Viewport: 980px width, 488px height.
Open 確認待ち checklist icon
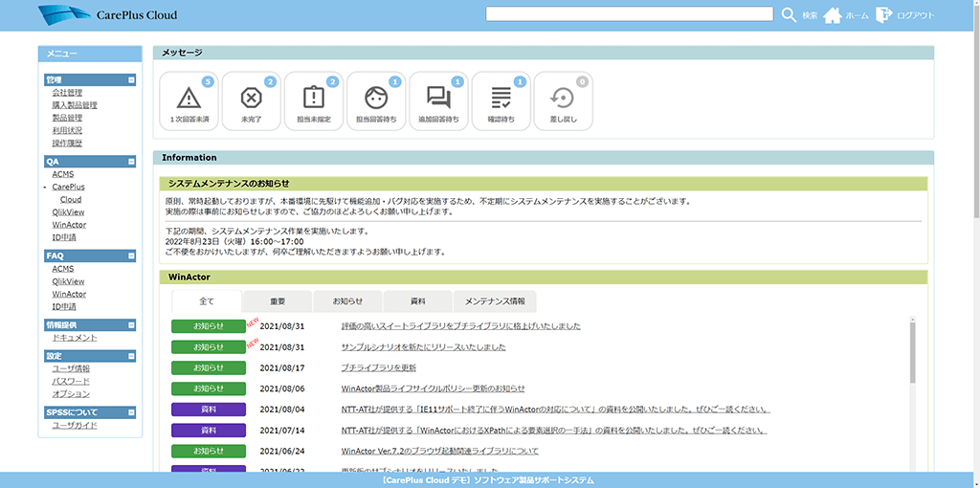(501, 101)
